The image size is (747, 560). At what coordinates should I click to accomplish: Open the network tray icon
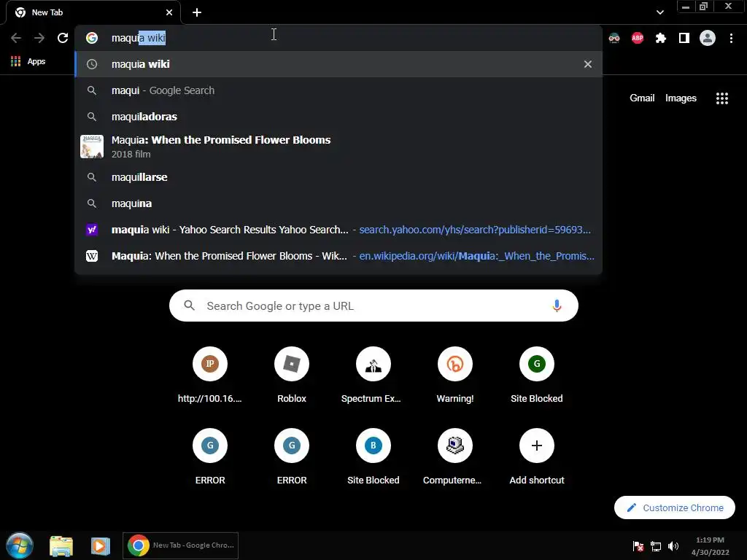coord(656,546)
